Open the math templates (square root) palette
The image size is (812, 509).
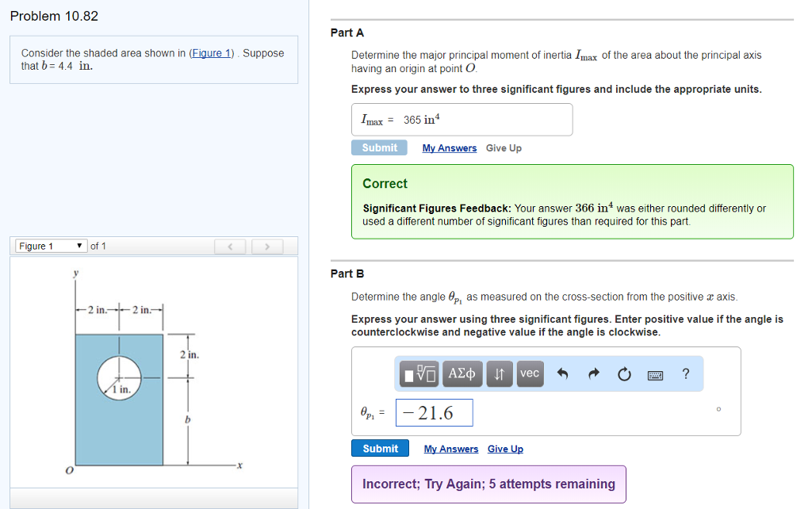point(420,373)
